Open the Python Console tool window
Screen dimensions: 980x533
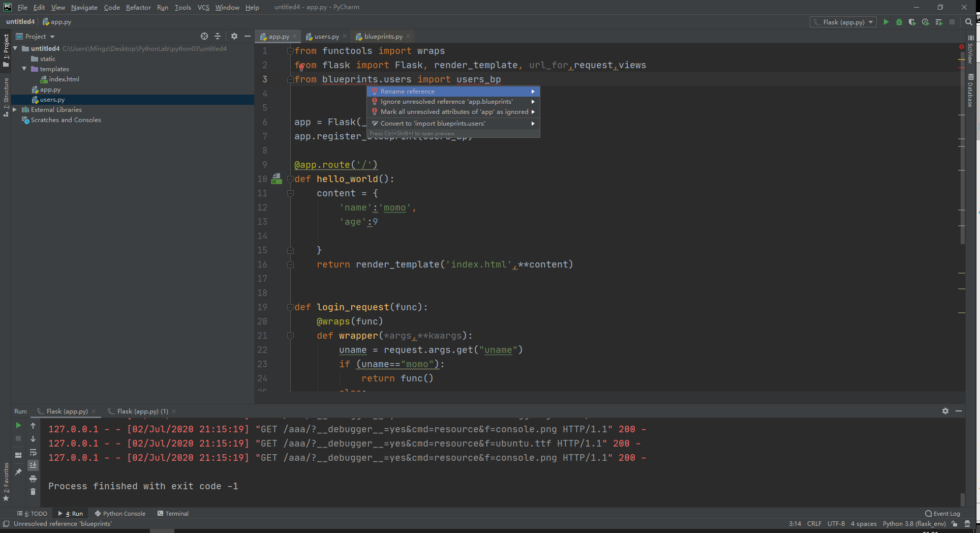120,514
